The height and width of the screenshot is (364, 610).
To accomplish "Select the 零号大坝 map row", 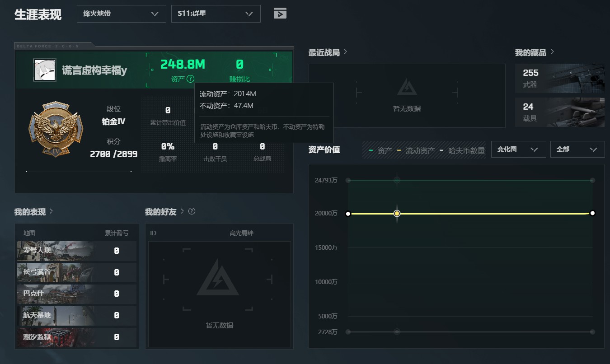I will click(77, 251).
